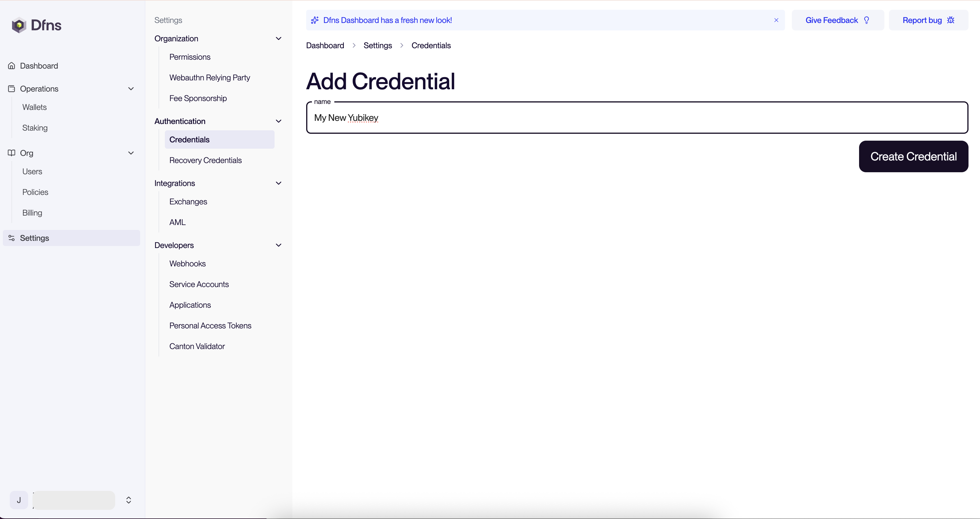The image size is (980, 519).
Task: Click the sparkle icon in announcement banner
Action: [x=315, y=20]
